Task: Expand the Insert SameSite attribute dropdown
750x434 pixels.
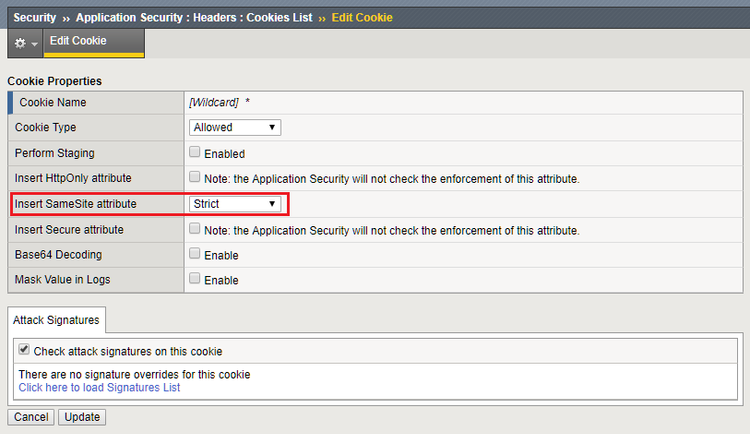Action: pyautogui.click(x=235, y=204)
